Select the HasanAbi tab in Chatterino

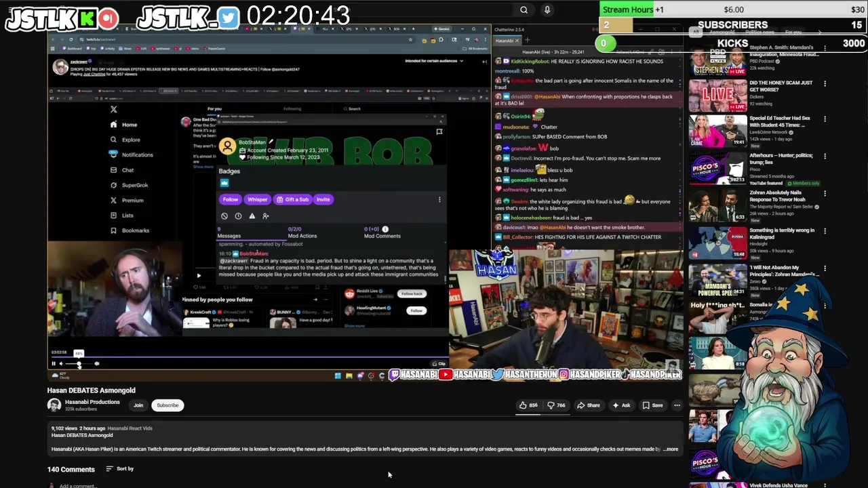(507, 40)
